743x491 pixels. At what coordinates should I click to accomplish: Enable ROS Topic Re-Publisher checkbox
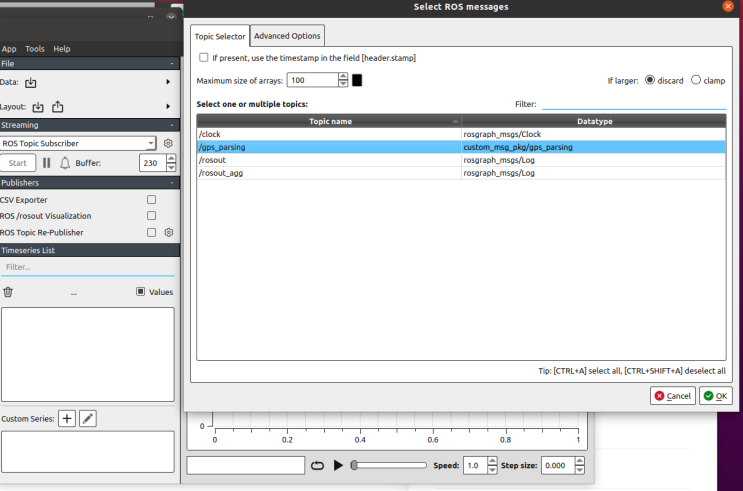[x=152, y=232]
